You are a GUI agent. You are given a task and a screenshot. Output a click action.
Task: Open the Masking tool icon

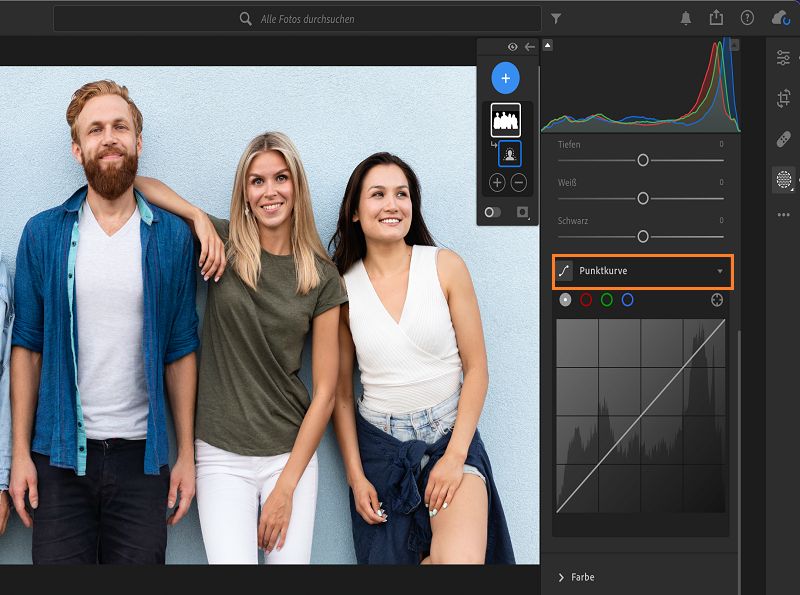[x=783, y=180]
